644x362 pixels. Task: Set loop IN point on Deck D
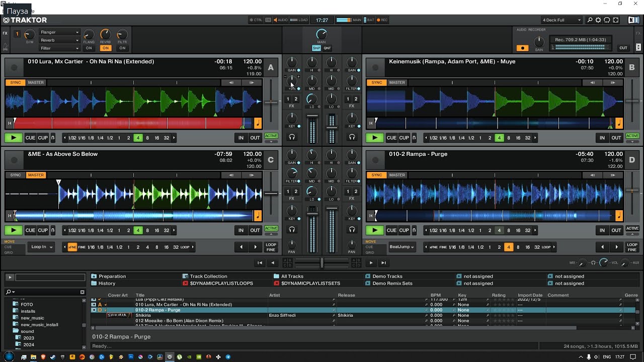tap(602, 230)
